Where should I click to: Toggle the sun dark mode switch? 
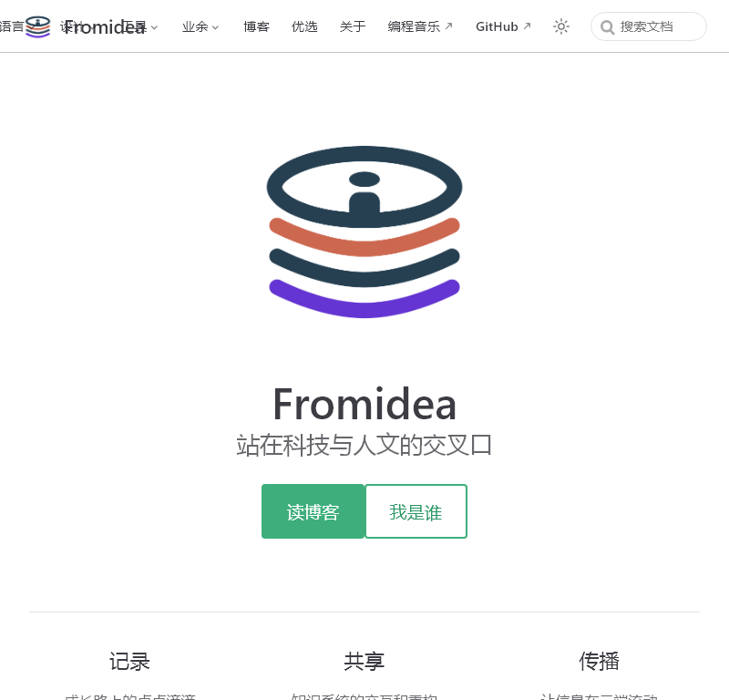tap(561, 26)
